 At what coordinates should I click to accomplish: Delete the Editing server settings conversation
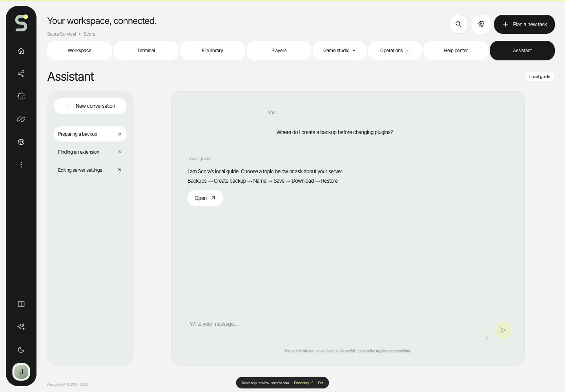(x=120, y=170)
